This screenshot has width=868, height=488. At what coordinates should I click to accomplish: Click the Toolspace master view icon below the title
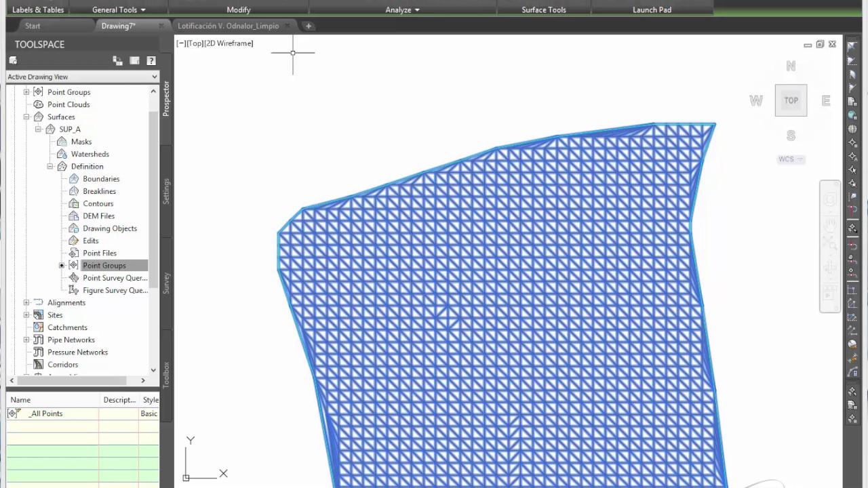click(x=13, y=61)
